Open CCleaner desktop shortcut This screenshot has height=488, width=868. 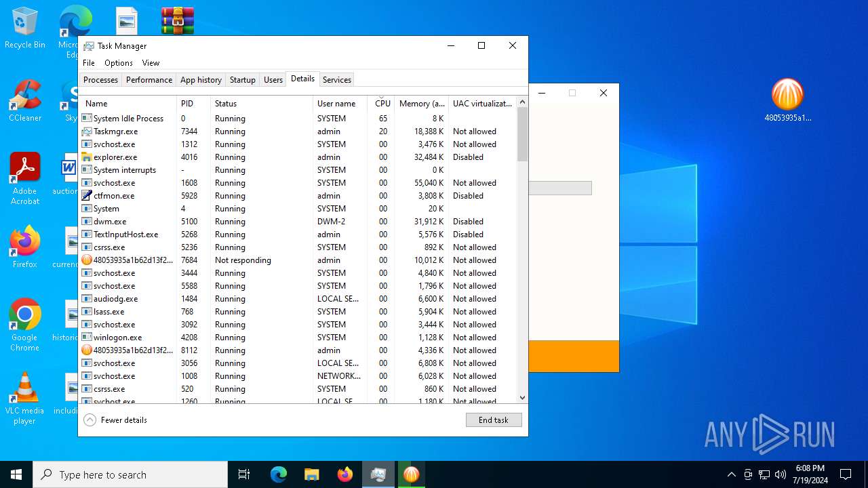click(25, 101)
